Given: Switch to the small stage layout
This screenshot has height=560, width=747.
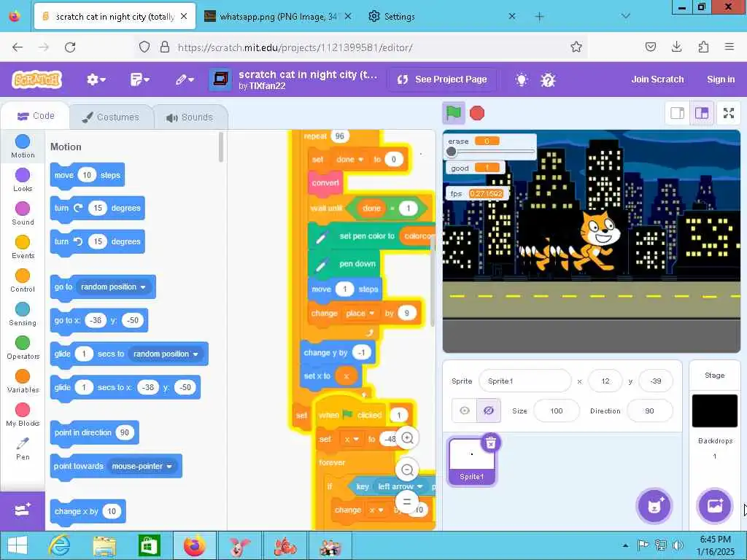Looking at the screenshot, I should (x=678, y=113).
